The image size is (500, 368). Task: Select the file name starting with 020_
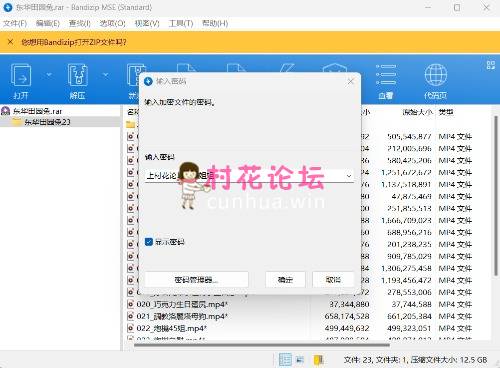pos(182,304)
